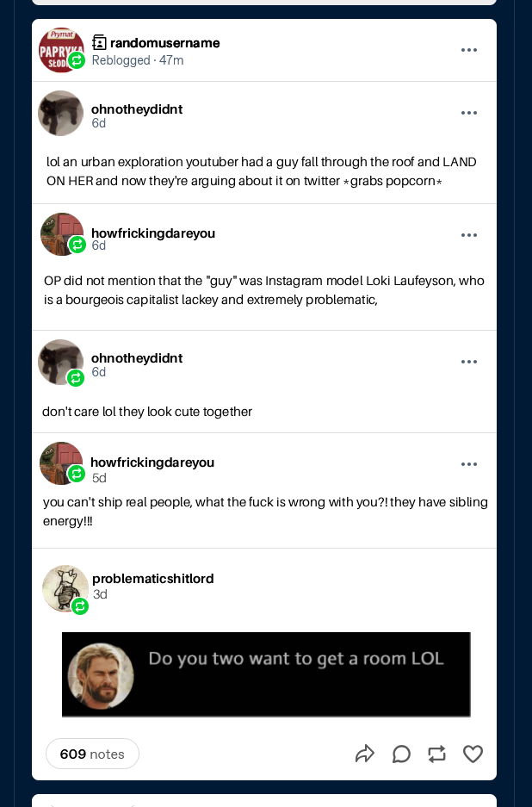
Task: Share the post via arrow icon
Action: 365,754
